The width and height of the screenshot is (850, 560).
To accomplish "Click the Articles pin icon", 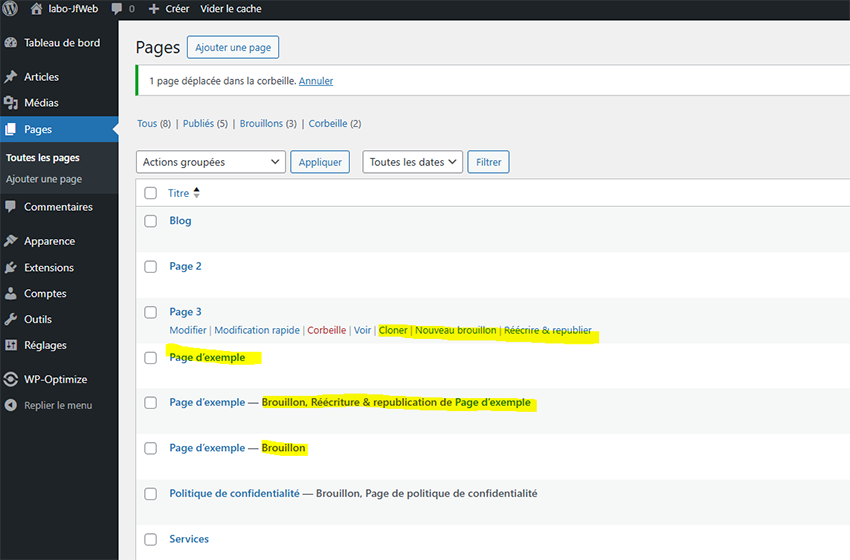I will point(11,77).
